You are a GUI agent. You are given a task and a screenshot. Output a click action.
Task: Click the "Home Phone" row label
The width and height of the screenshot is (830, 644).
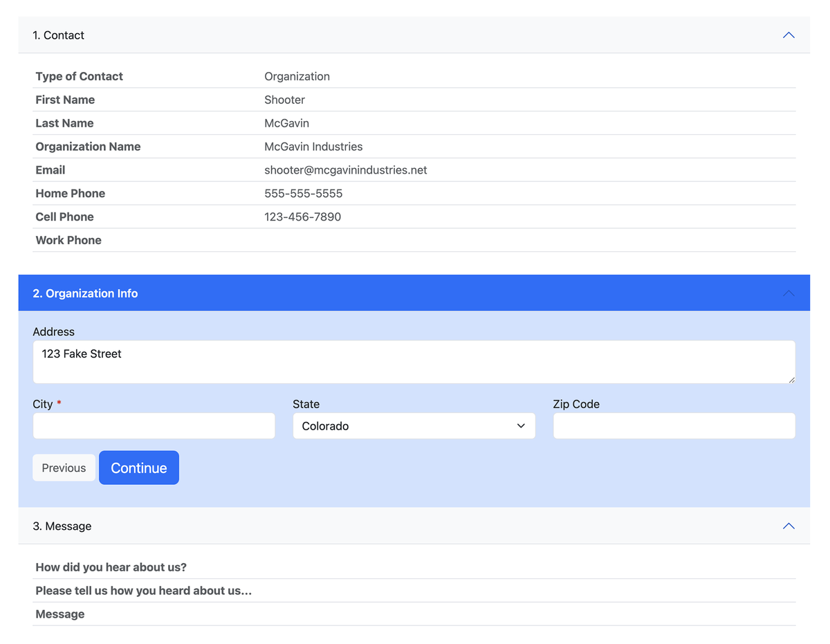click(71, 194)
